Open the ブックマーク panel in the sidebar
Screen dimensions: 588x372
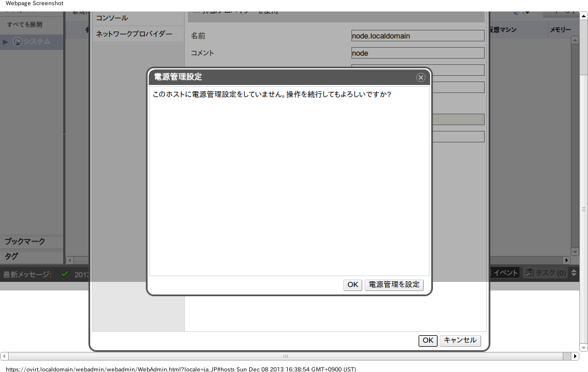tap(23, 241)
